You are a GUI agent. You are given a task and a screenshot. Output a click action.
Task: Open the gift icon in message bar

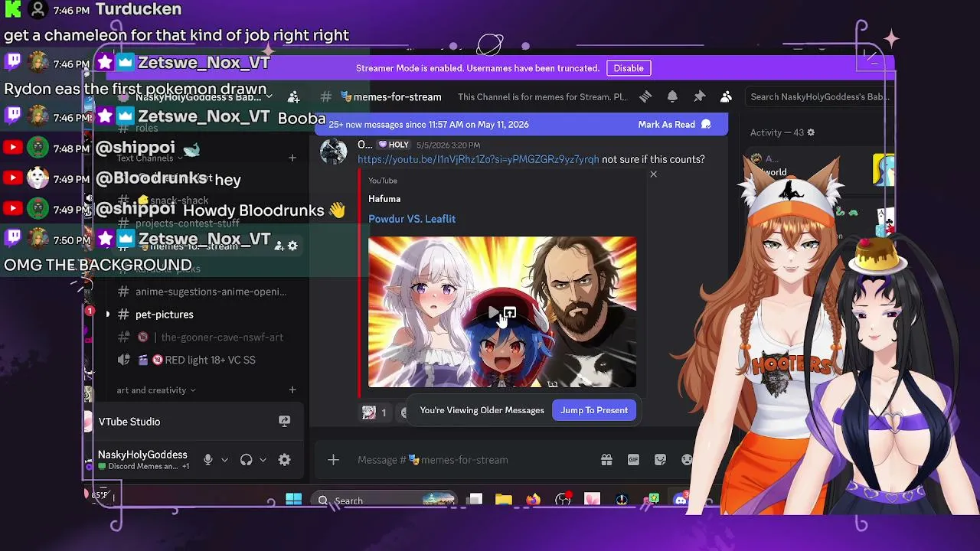606,460
